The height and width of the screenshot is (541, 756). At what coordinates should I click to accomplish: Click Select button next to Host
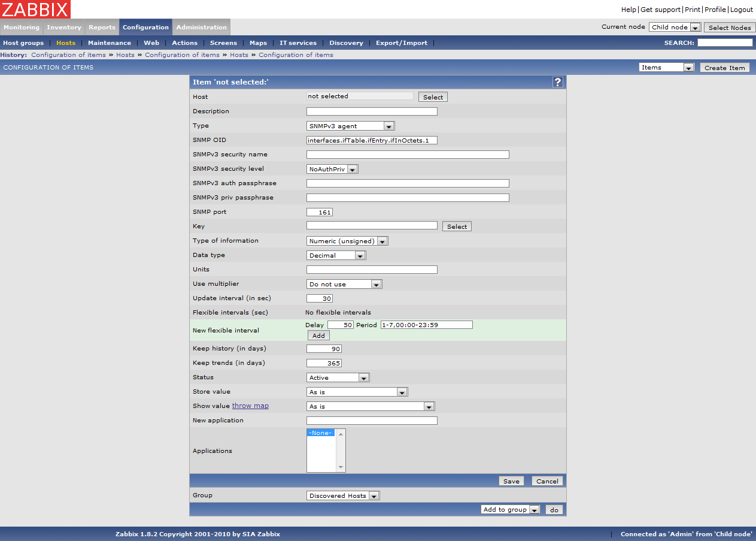[x=433, y=97]
